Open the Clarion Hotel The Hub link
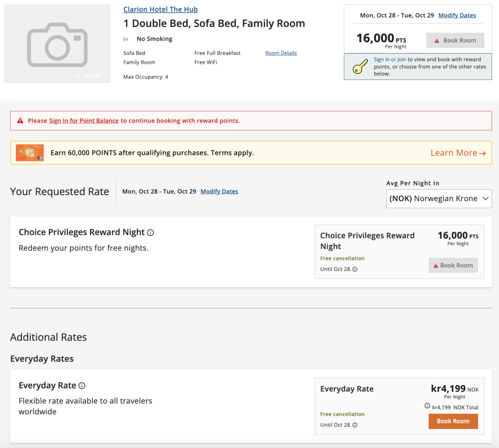499x448 pixels. coord(160,9)
